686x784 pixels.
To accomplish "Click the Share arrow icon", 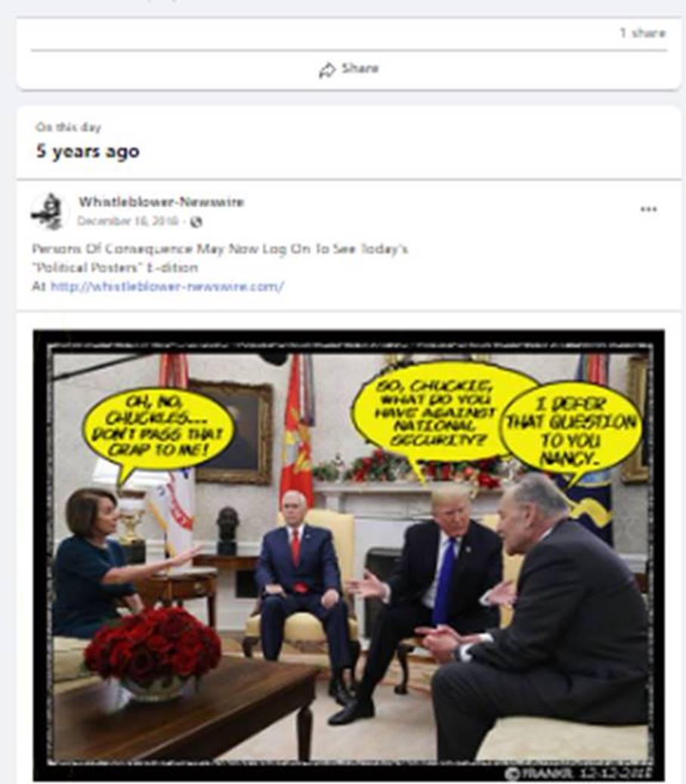I will [x=327, y=70].
